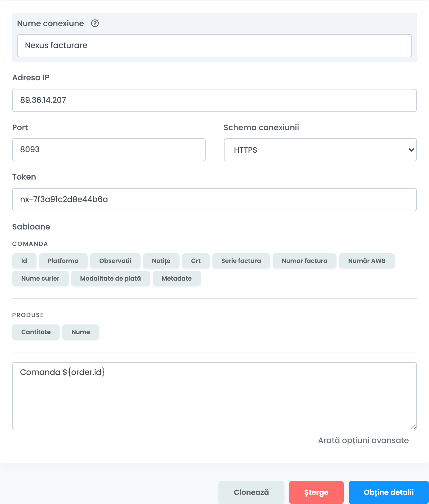Click the Adresa IP input field
The height and width of the screenshot is (504, 429).
(214, 100)
